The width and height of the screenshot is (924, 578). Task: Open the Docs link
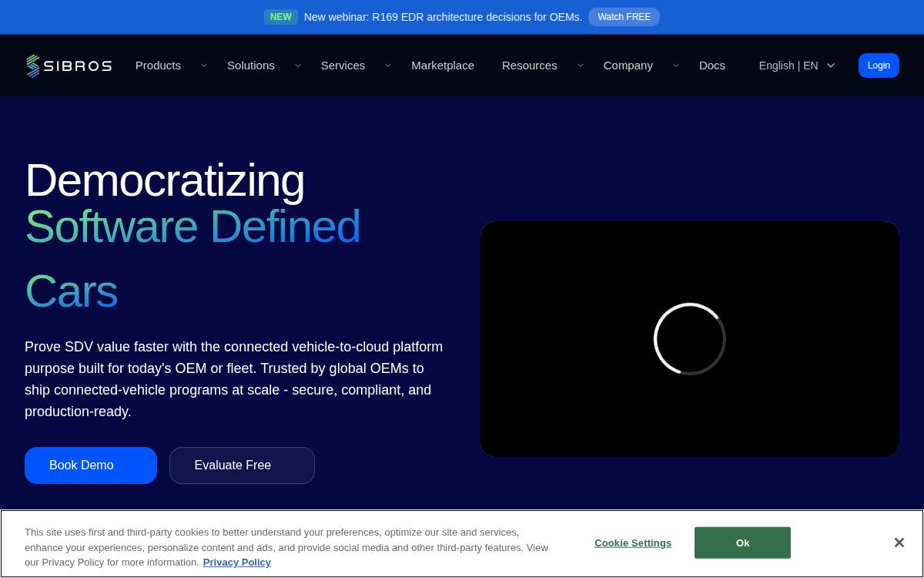712,66
